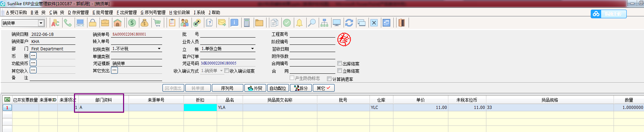Open the H 定价政策 menu
644x132 pixels.
179,12
